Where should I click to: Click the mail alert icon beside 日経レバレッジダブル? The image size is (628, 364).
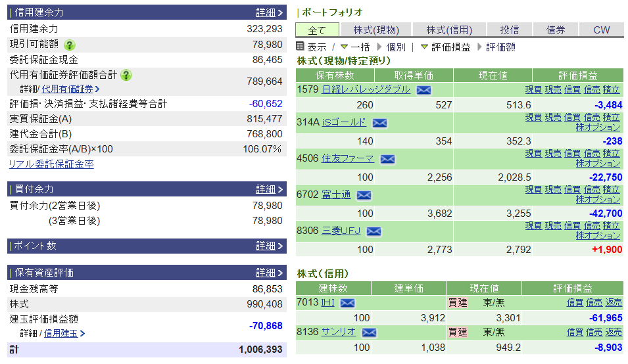pyautogui.click(x=423, y=90)
